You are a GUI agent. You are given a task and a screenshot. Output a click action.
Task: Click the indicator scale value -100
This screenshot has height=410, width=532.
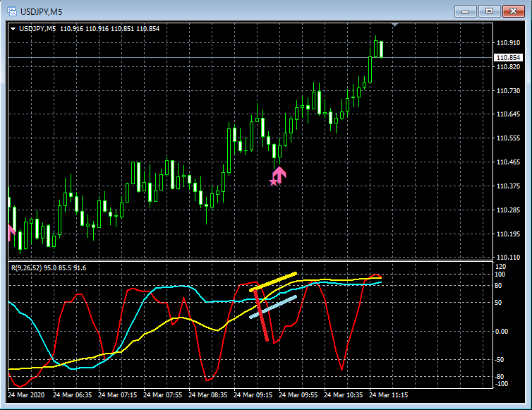click(x=501, y=384)
